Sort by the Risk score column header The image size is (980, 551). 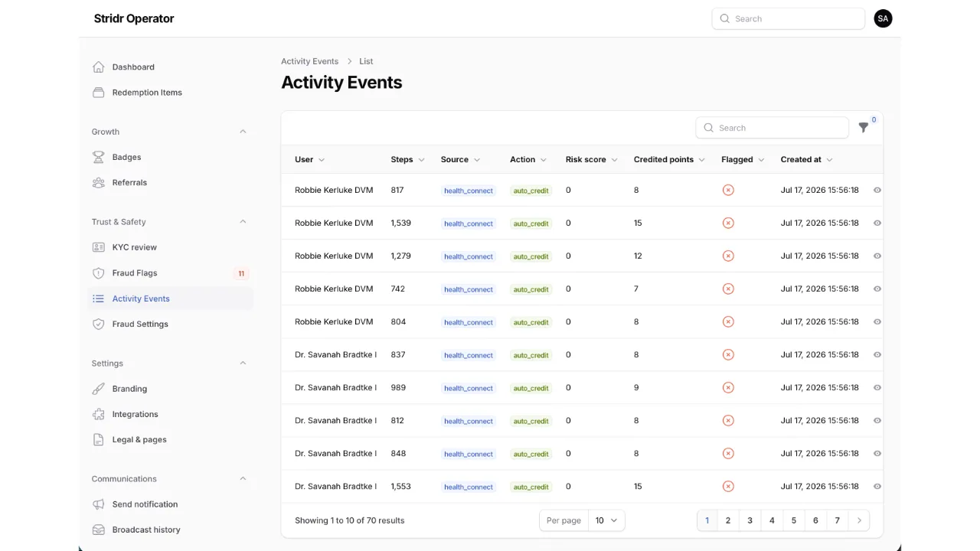[x=592, y=159]
